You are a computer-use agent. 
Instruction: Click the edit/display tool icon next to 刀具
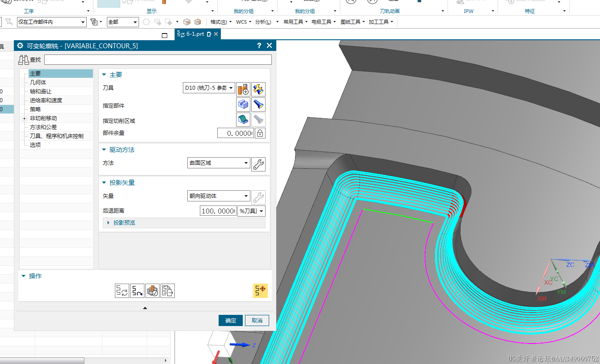click(258, 89)
